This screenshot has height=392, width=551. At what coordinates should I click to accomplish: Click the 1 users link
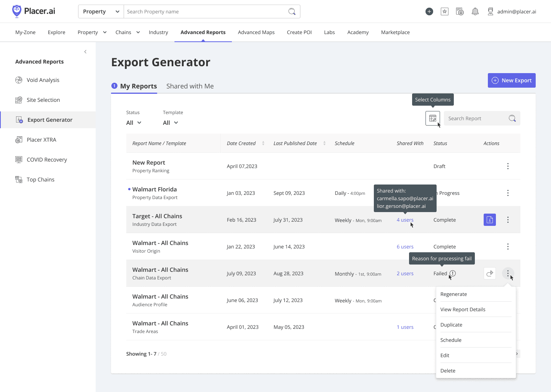point(405,327)
